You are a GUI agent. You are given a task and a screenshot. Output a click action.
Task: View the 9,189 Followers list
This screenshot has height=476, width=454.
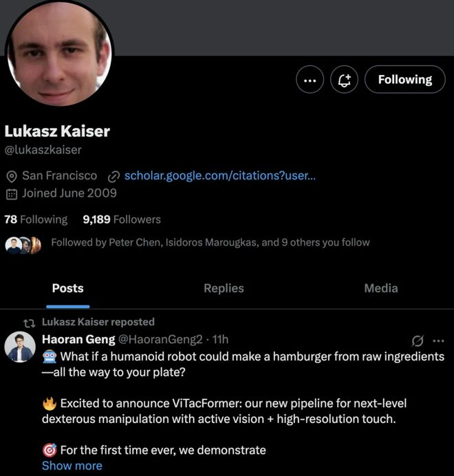(121, 219)
